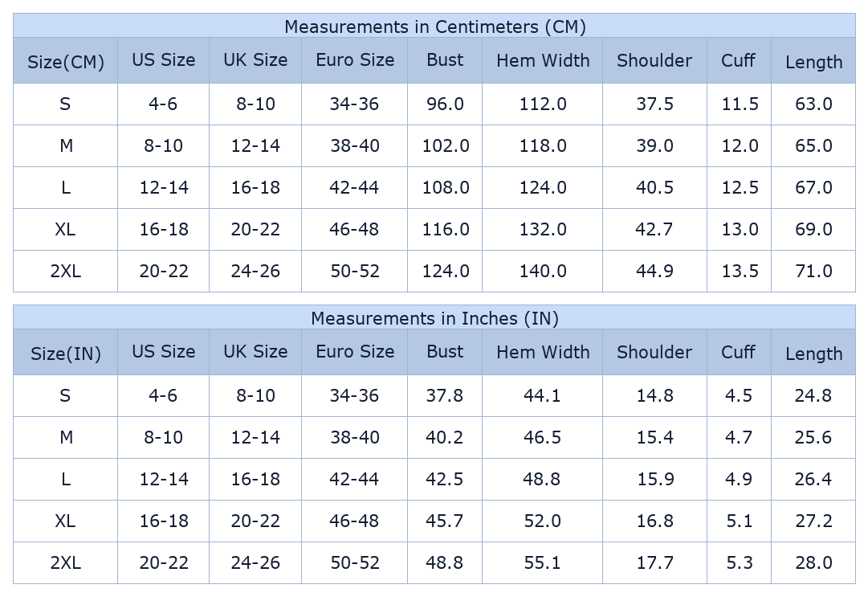The height and width of the screenshot is (601, 868).
Task: Select the bust value 45.7
Action: [445, 521]
